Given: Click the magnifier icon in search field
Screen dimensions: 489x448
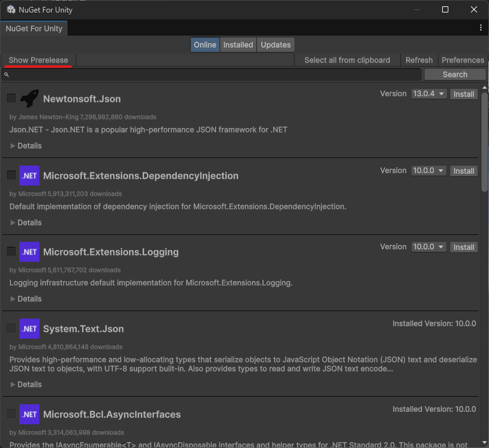Looking at the screenshot, I should [x=6, y=74].
